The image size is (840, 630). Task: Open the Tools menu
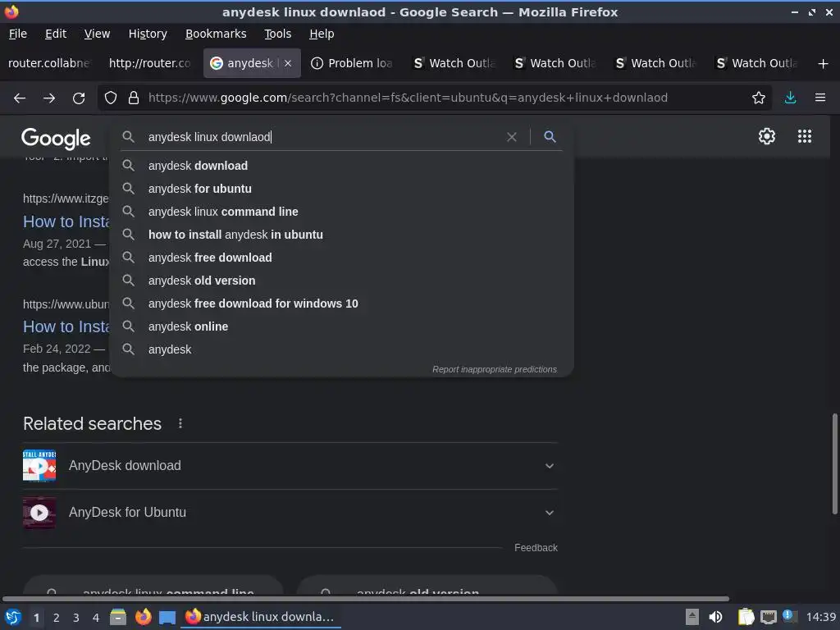[277, 34]
